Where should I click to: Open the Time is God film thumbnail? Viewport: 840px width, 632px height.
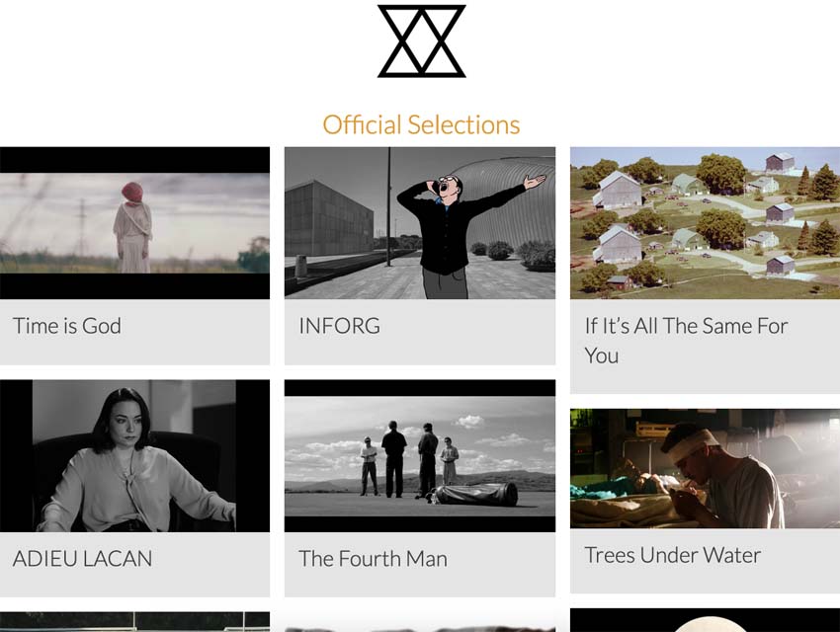[134, 223]
